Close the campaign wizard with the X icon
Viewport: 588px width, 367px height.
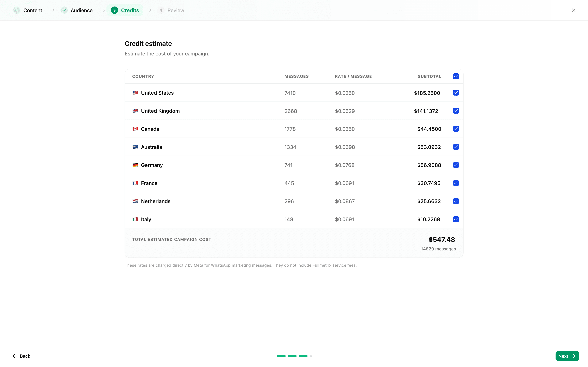(x=573, y=10)
